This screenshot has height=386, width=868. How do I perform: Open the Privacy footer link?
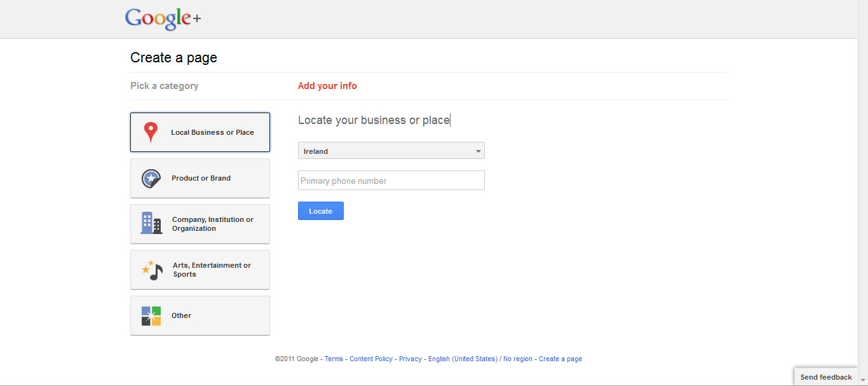(x=410, y=359)
